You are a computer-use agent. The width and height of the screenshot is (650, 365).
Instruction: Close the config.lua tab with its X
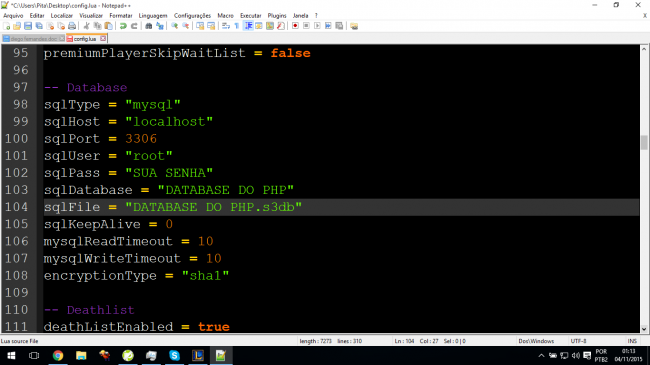103,39
